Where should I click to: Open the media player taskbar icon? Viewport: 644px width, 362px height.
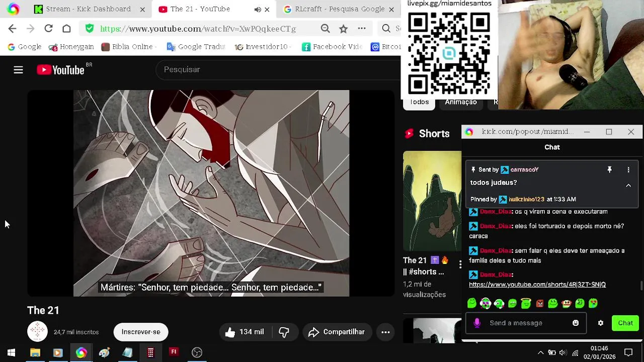57,353
